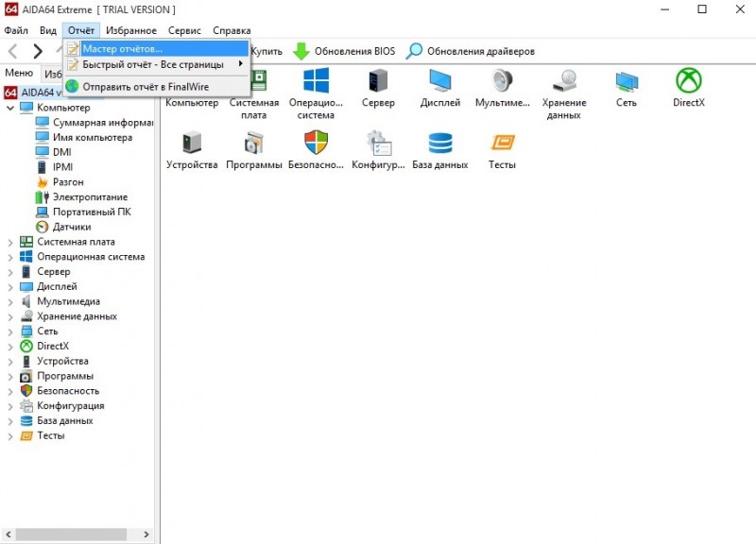Click the driver updates magnifier icon

[x=414, y=51]
